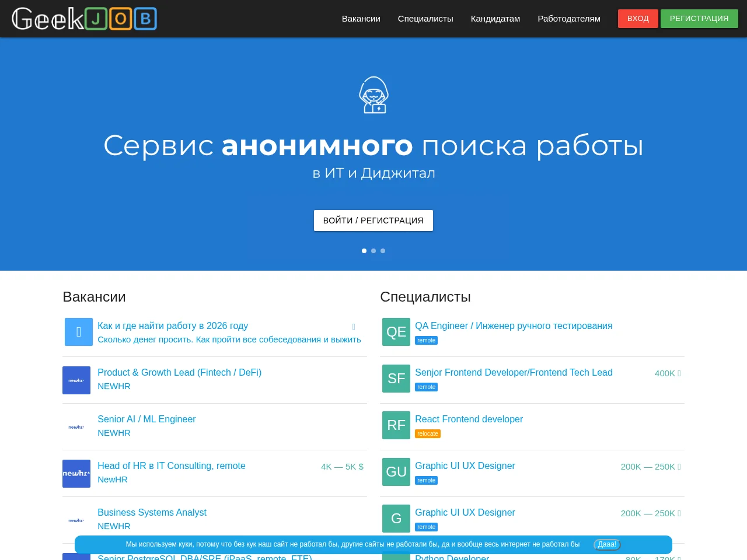Screen dimensions: 747x560
Task: Click small icon right of 2026 article title
Action: 354,327
